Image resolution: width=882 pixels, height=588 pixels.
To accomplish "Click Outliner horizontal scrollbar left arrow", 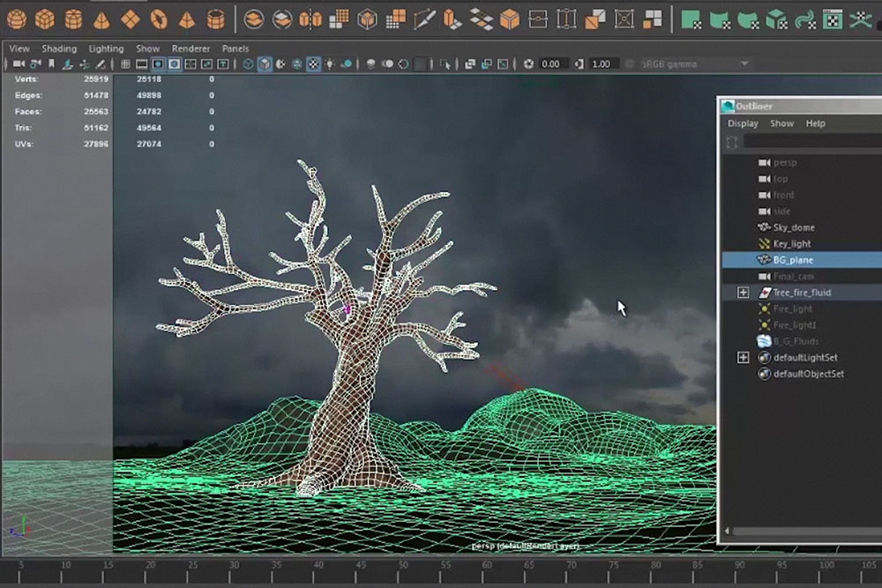I will tap(727, 531).
